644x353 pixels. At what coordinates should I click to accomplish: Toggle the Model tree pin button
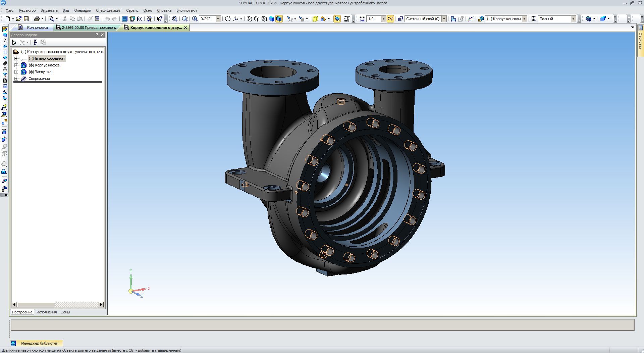coord(97,35)
